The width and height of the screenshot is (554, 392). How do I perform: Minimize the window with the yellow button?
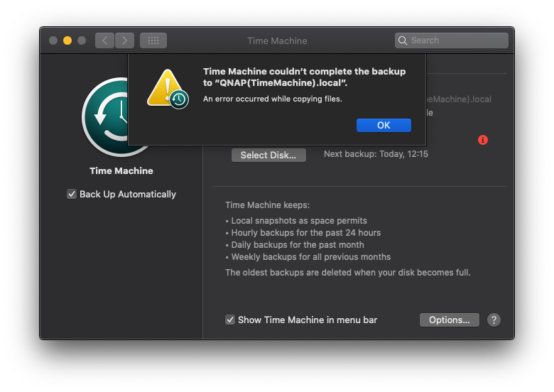click(67, 40)
